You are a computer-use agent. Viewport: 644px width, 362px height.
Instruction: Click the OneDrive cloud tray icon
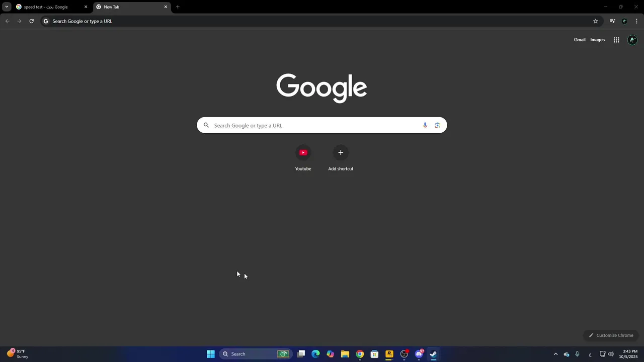tap(567, 354)
